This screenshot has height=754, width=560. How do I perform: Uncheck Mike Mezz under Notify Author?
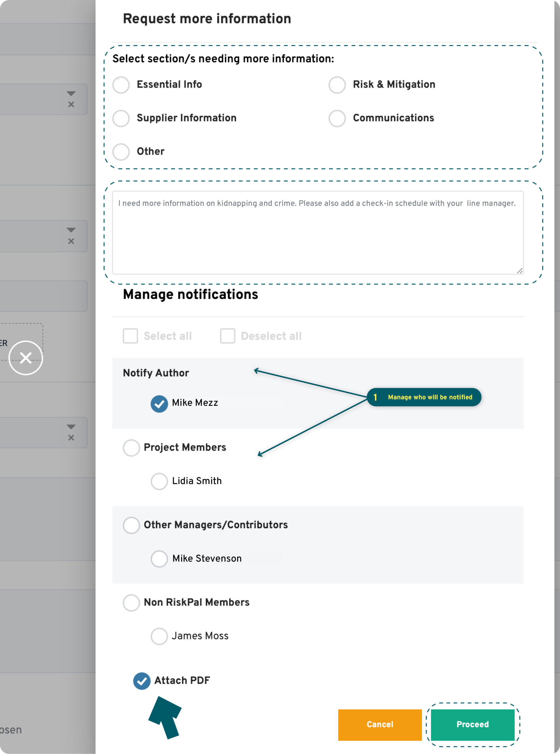159,404
